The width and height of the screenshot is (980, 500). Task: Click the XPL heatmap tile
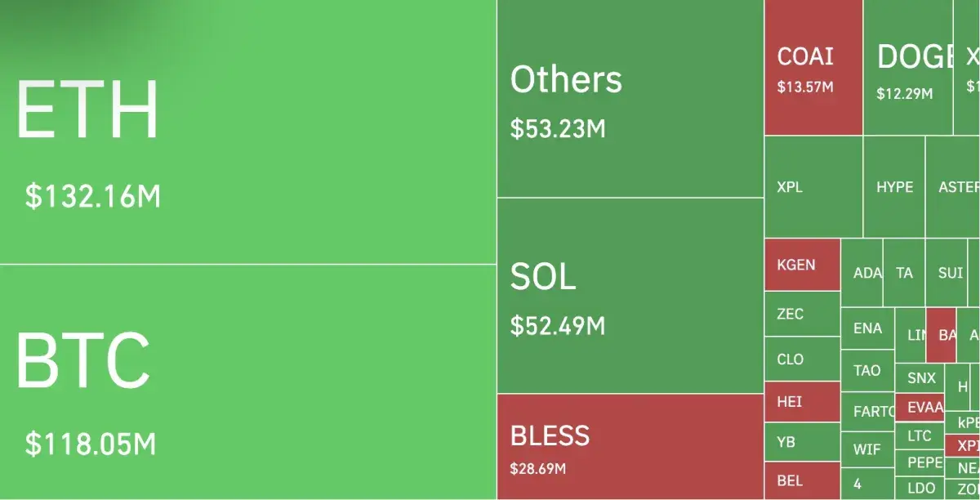click(x=813, y=187)
